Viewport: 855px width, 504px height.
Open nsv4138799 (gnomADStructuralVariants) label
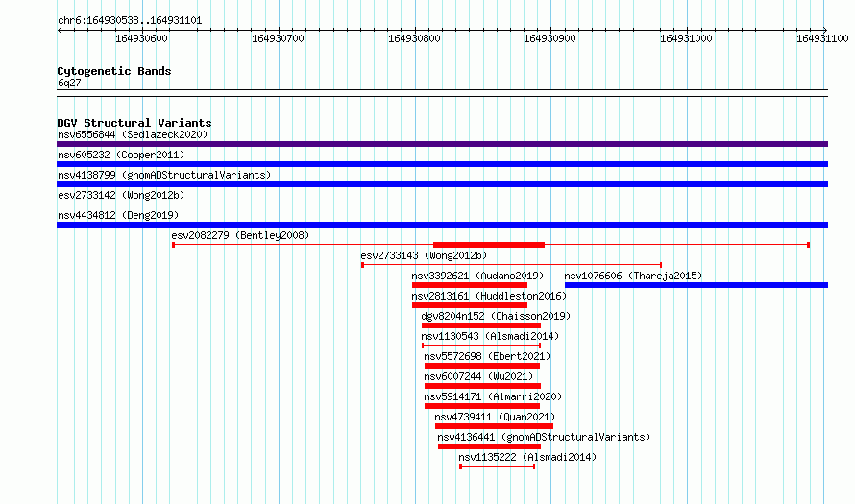(x=164, y=175)
